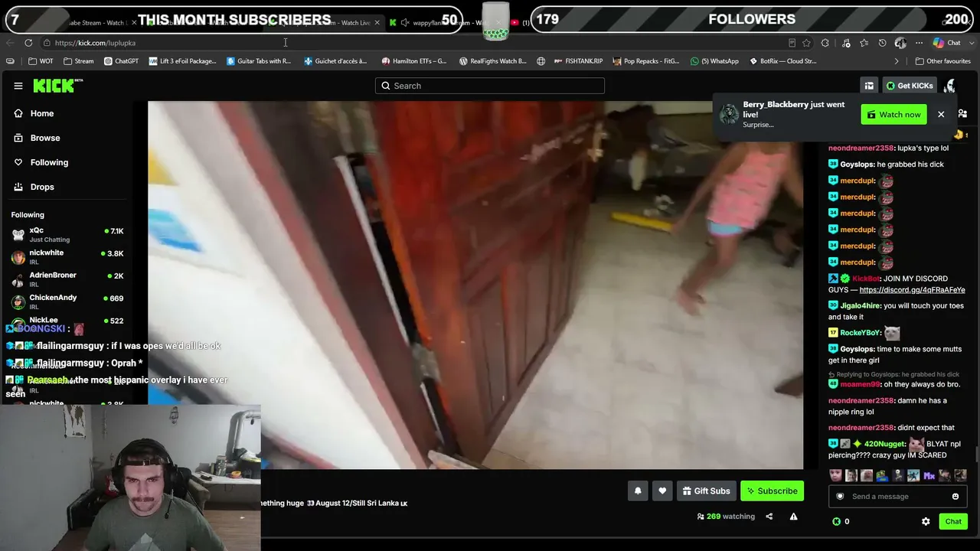The width and height of the screenshot is (980, 551).
Task: Open Guitar Tabs bookmark
Action: coord(259,61)
